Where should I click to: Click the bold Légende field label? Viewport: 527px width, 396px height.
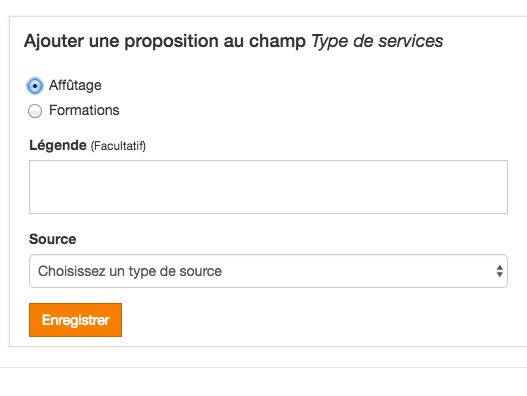(x=58, y=146)
